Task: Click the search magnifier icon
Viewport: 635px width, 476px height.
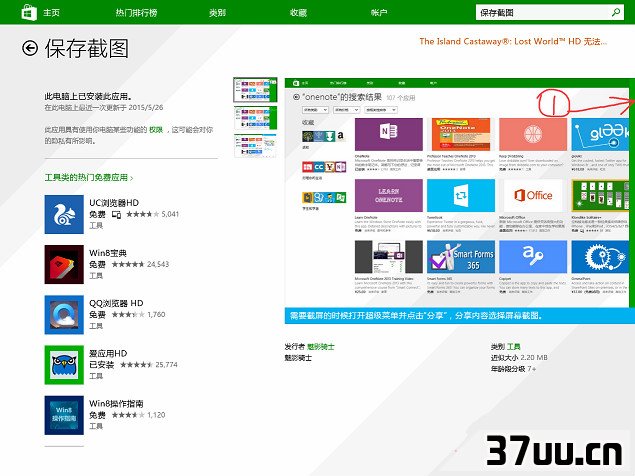Action: click(x=616, y=12)
